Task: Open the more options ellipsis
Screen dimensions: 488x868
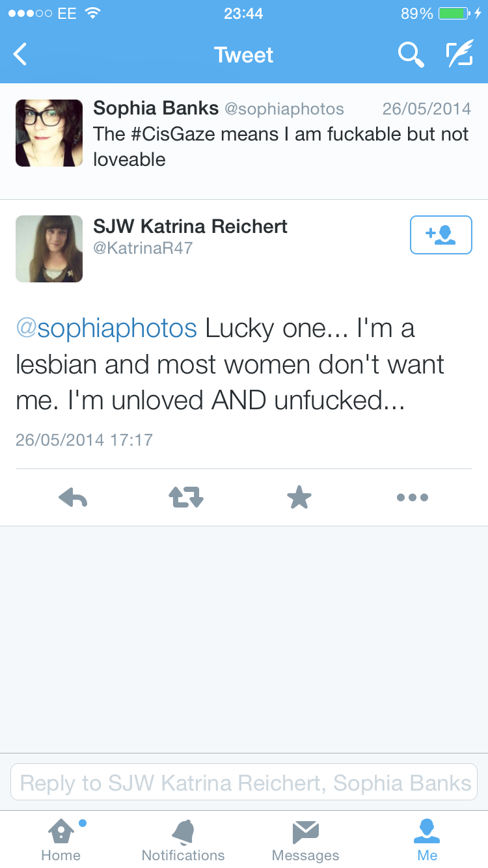Action: (x=412, y=498)
